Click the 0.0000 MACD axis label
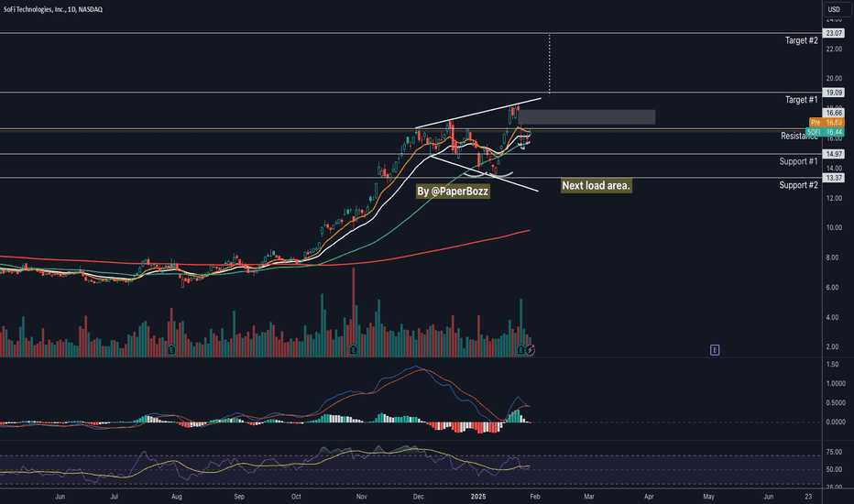The height and width of the screenshot is (504, 854). point(836,422)
